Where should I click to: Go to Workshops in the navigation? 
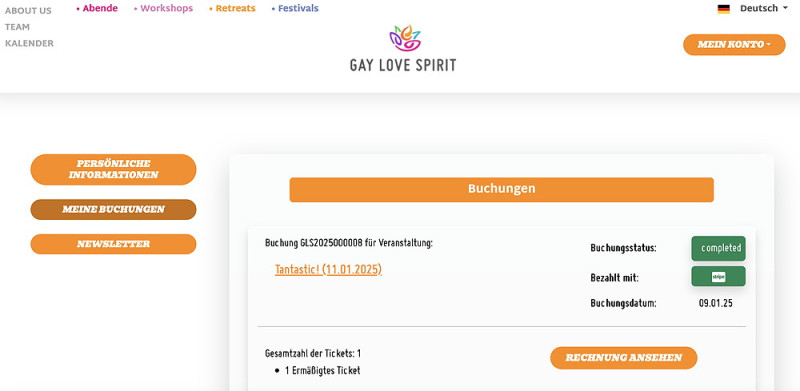pos(163,8)
